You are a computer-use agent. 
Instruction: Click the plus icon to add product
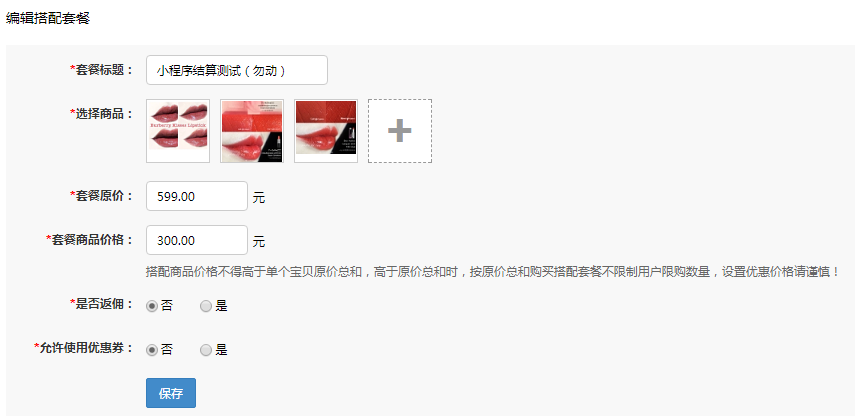point(400,131)
